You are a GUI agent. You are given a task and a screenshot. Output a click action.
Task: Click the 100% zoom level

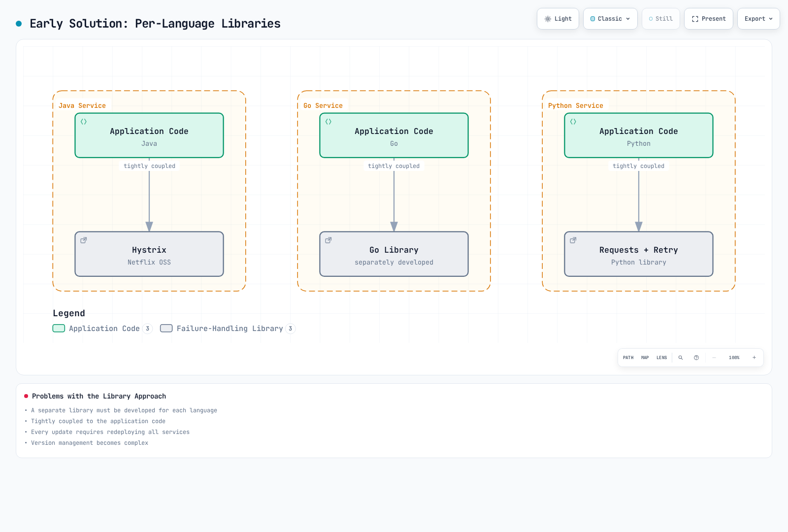(x=734, y=358)
